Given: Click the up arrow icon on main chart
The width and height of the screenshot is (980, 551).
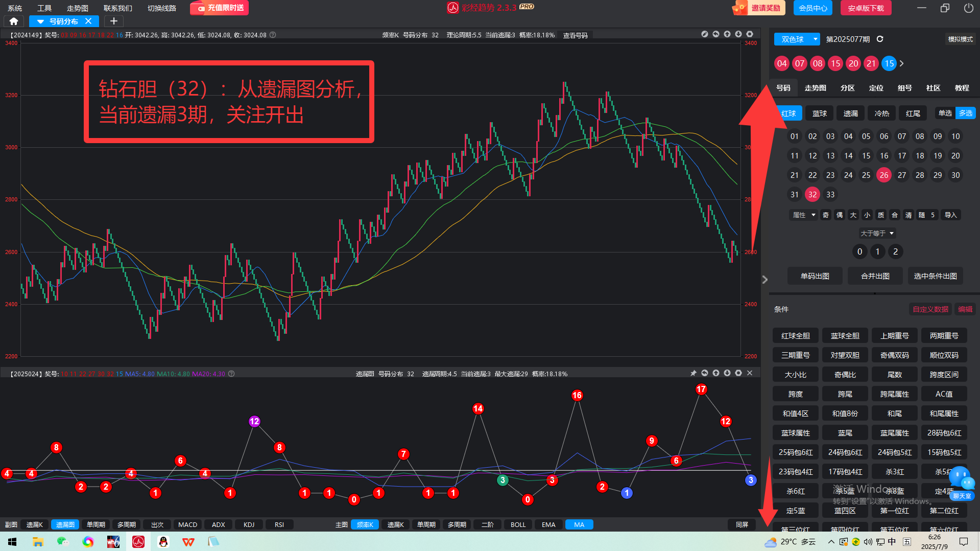Looking at the screenshot, I should coord(727,34).
